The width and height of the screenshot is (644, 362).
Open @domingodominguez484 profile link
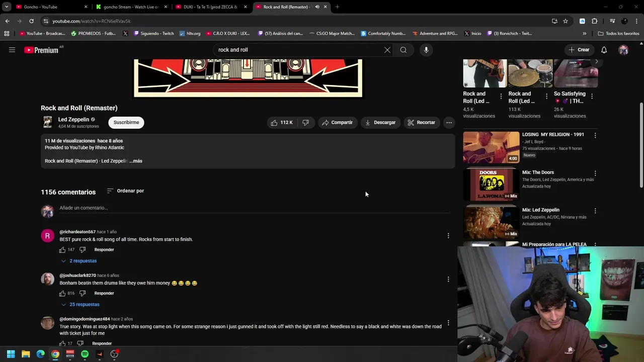click(85, 319)
